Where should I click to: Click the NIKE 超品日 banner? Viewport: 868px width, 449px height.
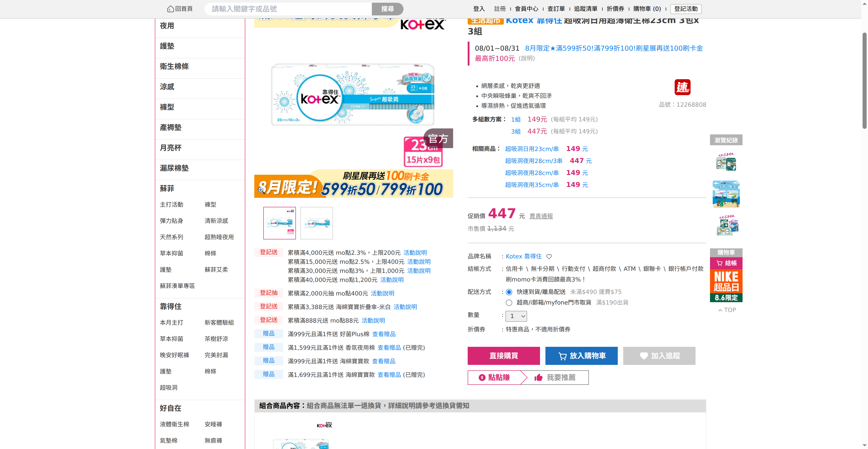tap(726, 286)
